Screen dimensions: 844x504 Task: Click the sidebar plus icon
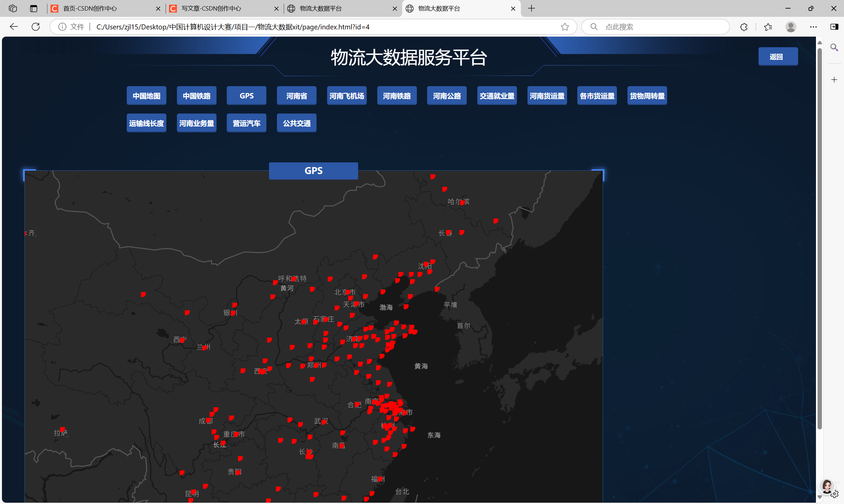click(834, 80)
